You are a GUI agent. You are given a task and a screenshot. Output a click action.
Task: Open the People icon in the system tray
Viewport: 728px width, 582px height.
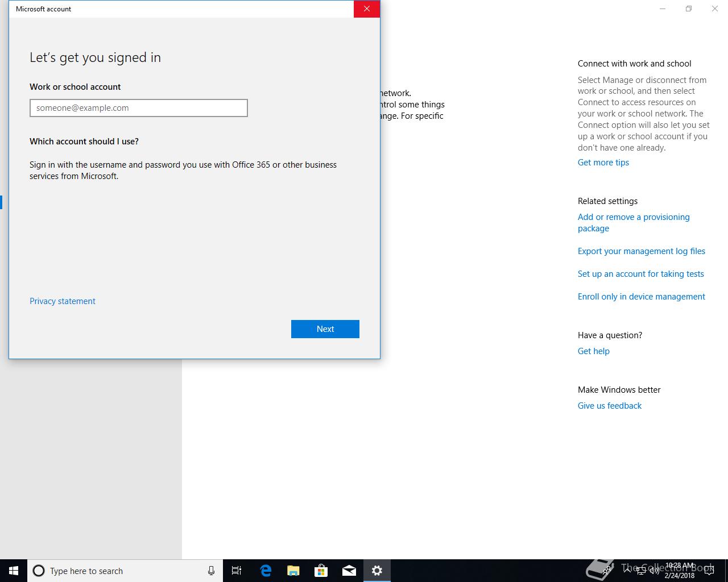[607, 571]
